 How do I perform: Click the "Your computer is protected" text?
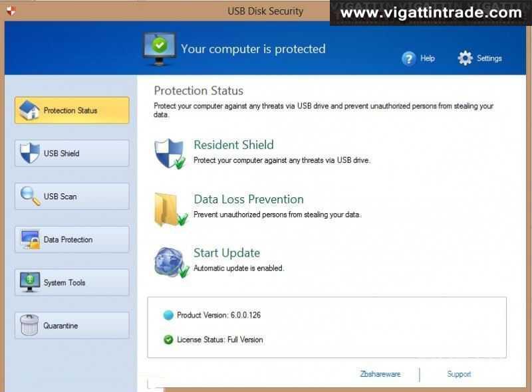tap(253, 49)
